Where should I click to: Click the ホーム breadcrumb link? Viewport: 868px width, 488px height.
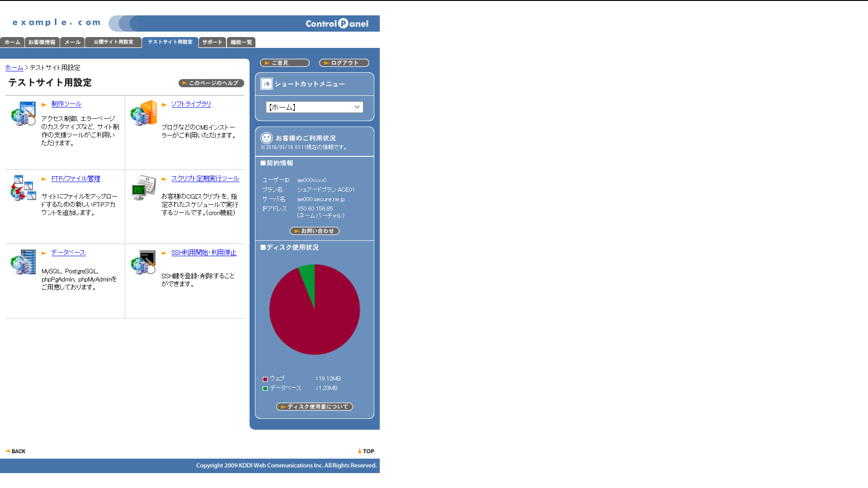coord(14,68)
